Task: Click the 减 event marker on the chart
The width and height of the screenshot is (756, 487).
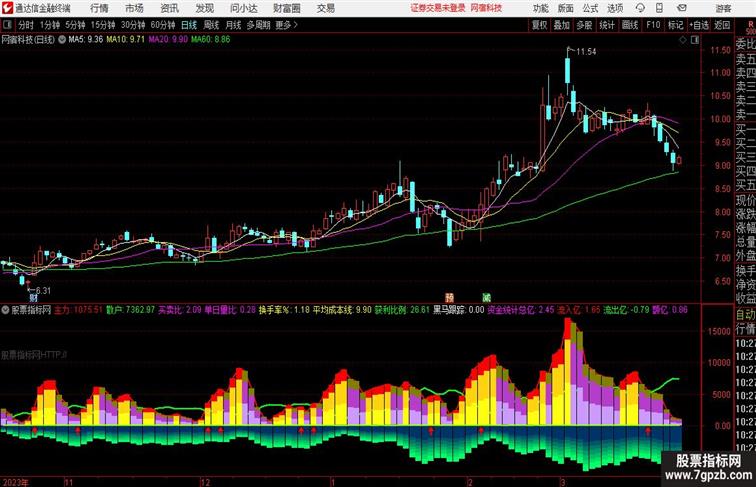Action: tap(486, 298)
